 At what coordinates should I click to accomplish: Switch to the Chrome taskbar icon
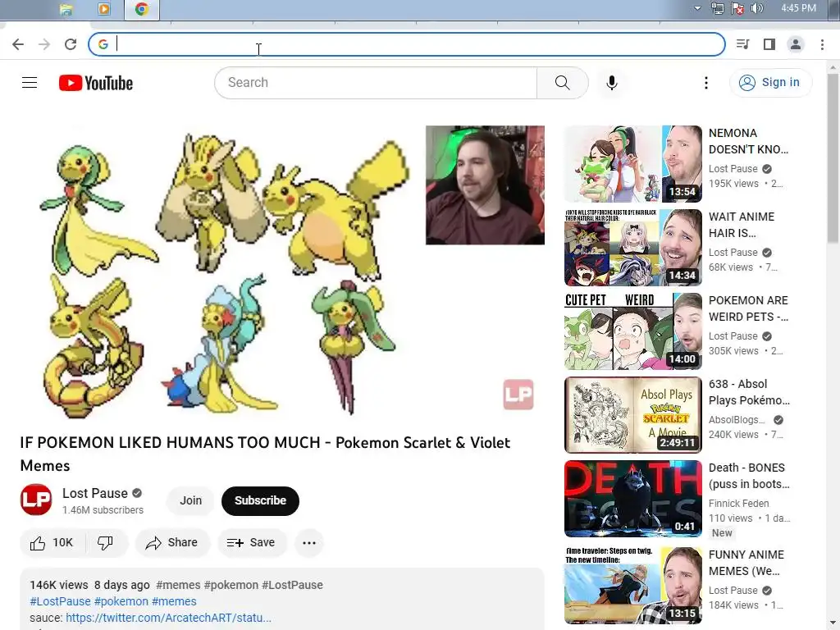point(142,9)
